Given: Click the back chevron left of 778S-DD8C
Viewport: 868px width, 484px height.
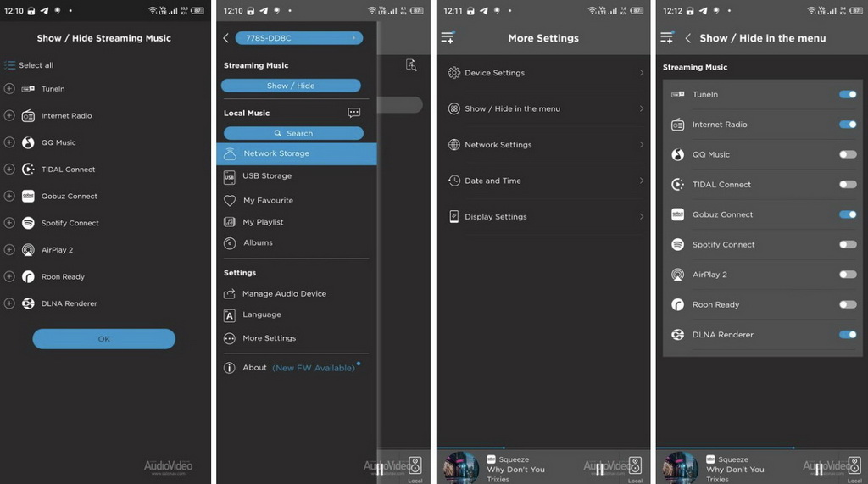Looking at the screenshot, I should point(226,38).
